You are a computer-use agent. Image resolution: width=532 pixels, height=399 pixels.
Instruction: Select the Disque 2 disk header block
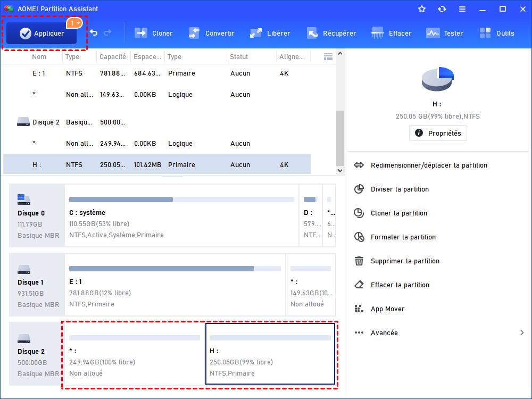click(37, 354)
